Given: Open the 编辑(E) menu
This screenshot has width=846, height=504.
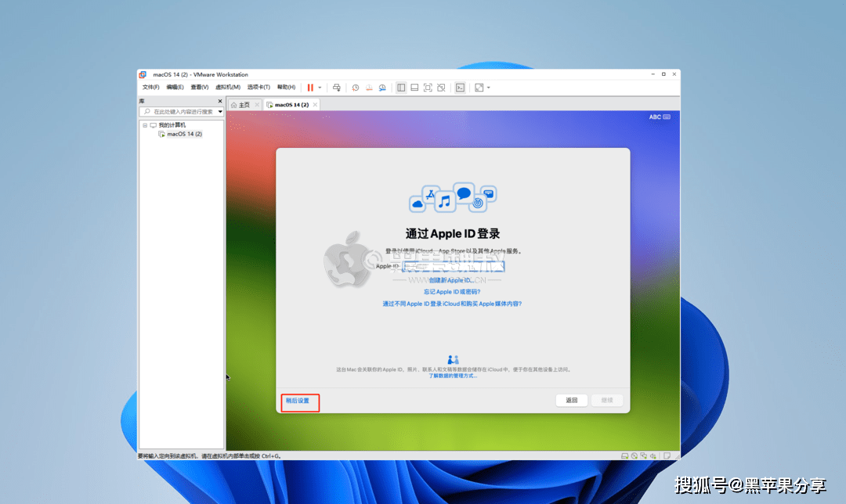Looking at the screenshot, I should 175,88.
